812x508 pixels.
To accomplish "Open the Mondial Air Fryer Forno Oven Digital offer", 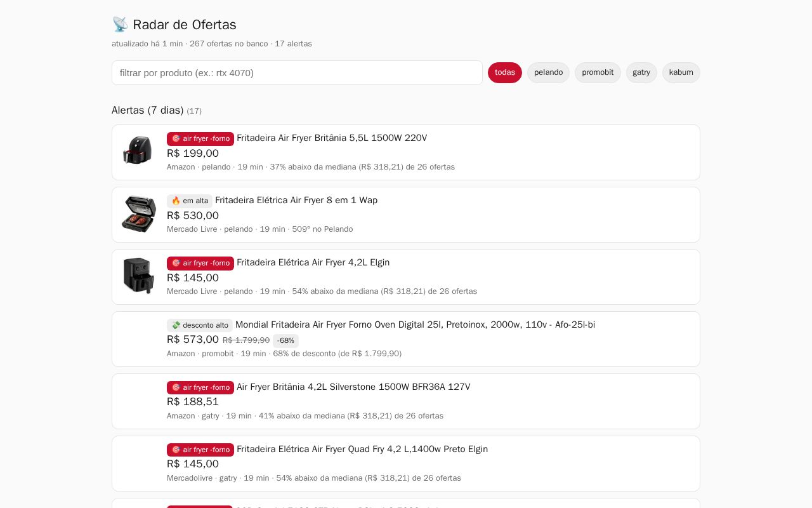I will click(416, 324).
